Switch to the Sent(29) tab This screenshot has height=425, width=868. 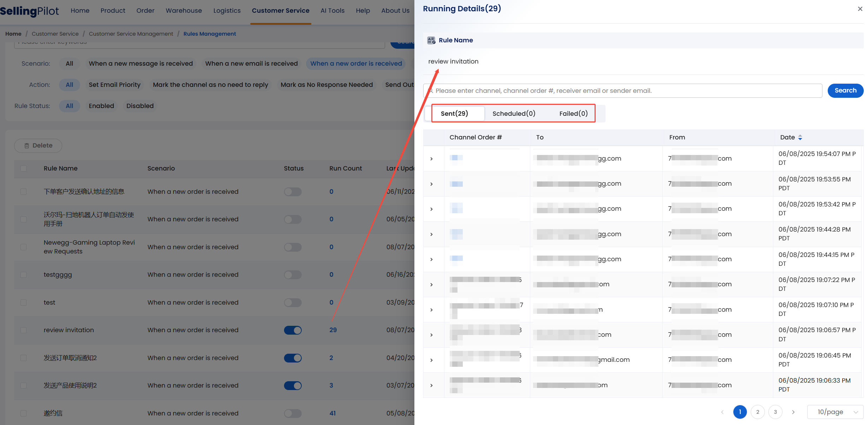click(x=454, y=114)
